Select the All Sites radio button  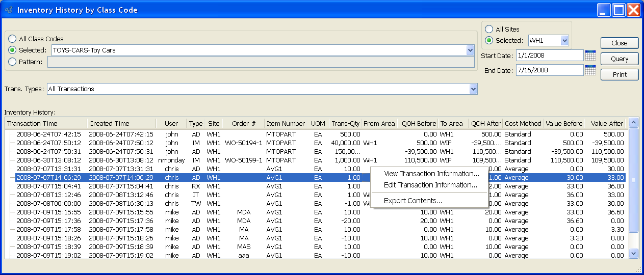pos(489,30)
